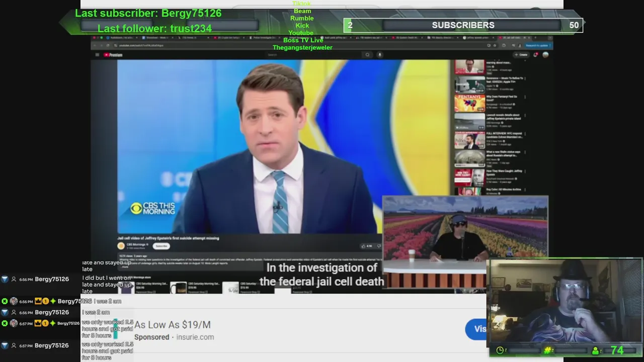Screen dimensions: 644x362
Task: Open Zohran Mamdani full interview thumbnail
Action: pos(470,140)
